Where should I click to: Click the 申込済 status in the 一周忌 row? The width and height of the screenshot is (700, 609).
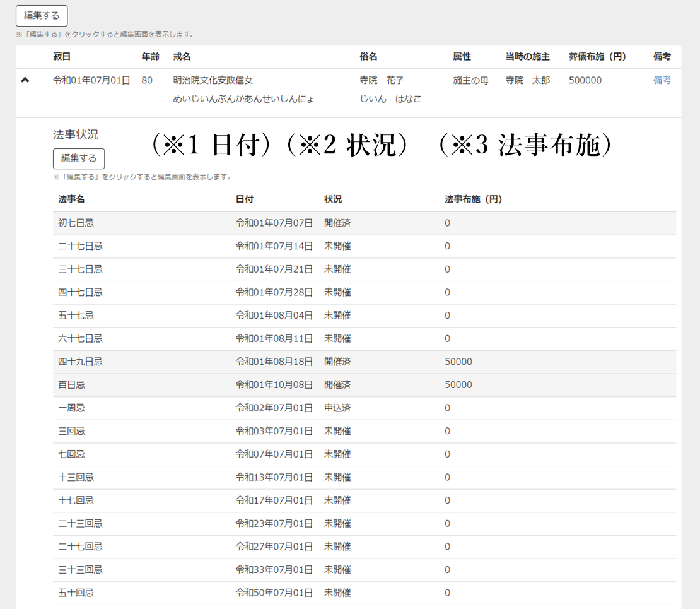click(337, 408)
